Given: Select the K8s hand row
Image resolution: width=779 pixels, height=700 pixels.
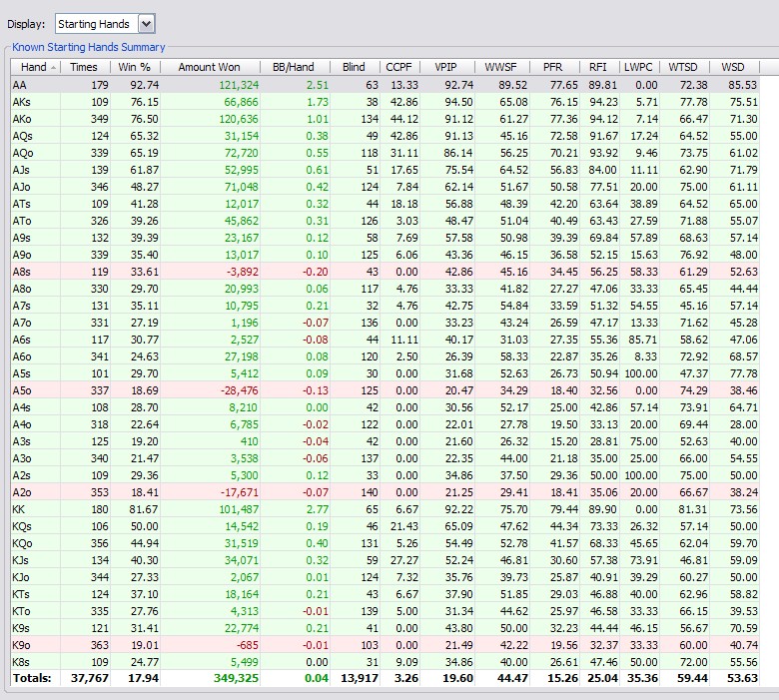Looking at the screenshot, I should [386, 662].
